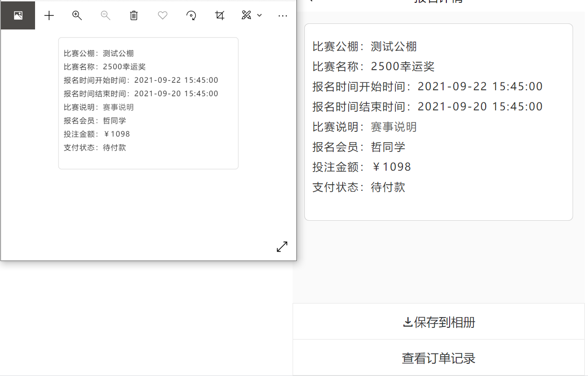Zoom out using the minus magnifier icon
This screenshot has width=588, height=376.
(x=105, y=15)
